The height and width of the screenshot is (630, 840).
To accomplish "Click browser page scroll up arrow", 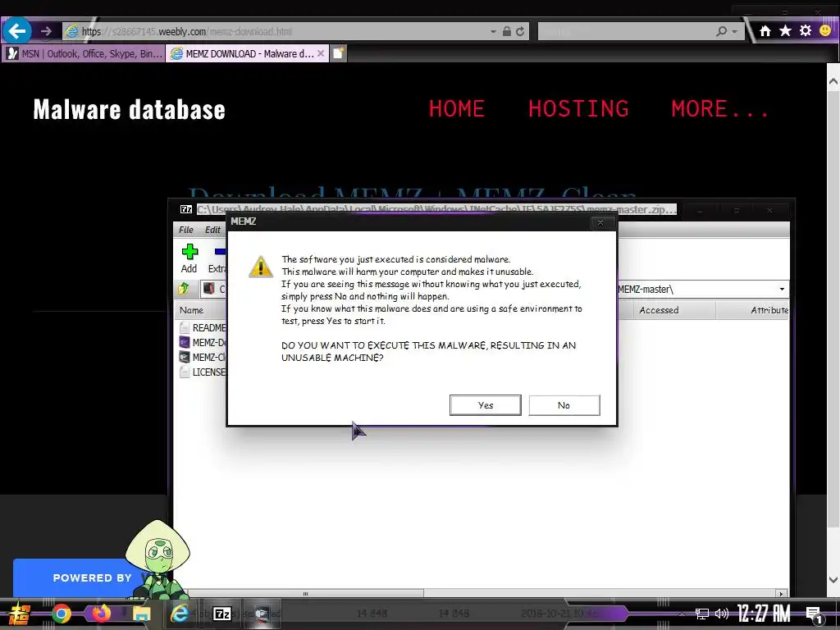I will [x=833, y=81].
